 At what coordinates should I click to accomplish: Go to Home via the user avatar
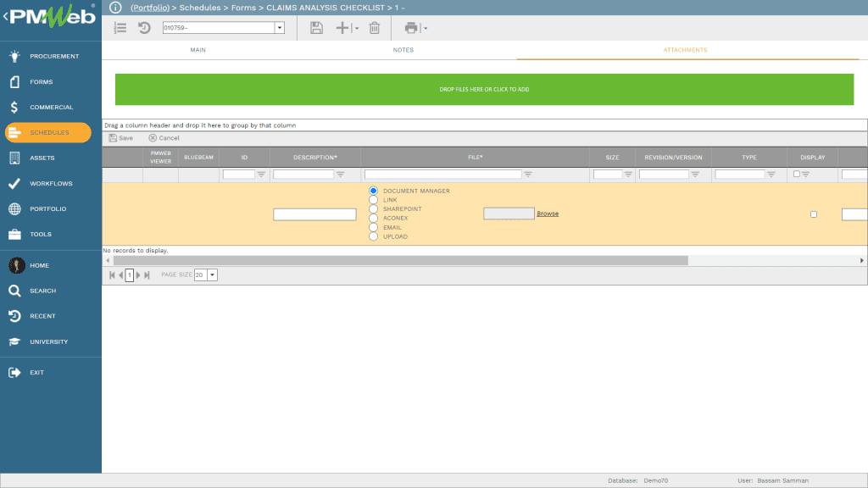coord(17,265)
